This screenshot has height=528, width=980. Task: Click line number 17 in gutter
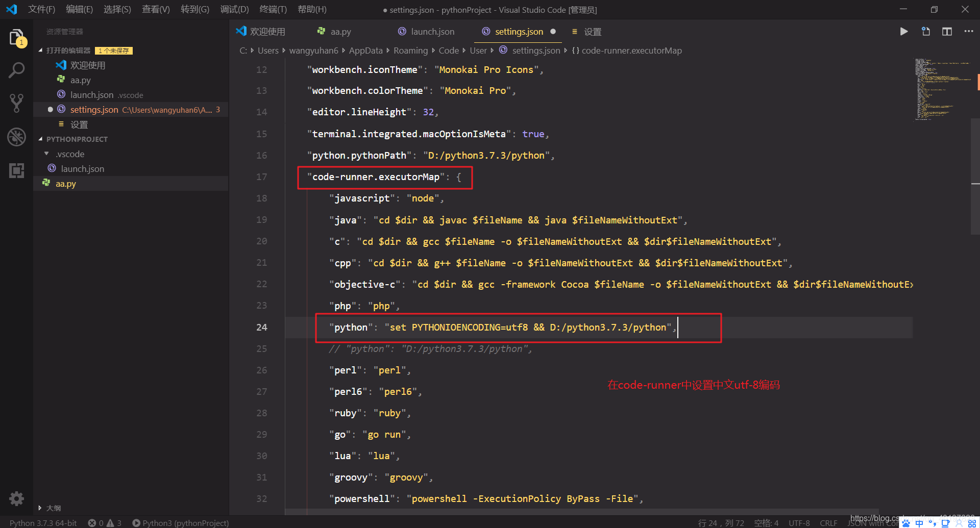[261, 177]
